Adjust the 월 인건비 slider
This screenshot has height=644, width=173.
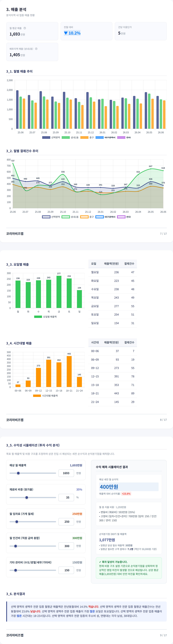[33, 546]
